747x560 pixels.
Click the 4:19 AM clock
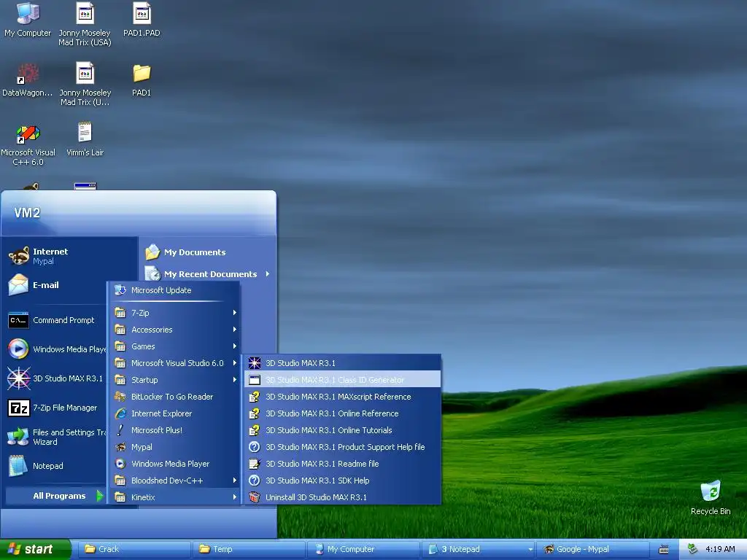pyautogui.click(x=720, y=549)
